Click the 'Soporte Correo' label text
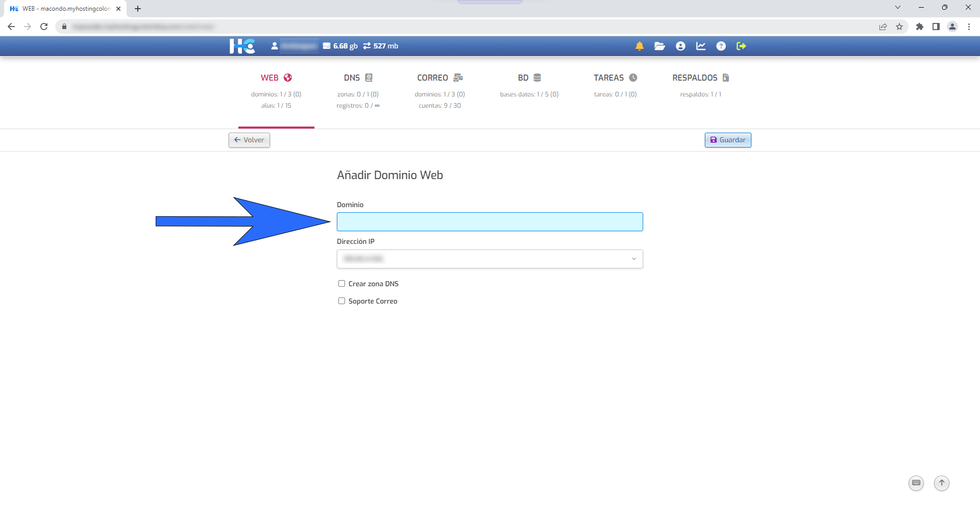 [x=373, y=301]
